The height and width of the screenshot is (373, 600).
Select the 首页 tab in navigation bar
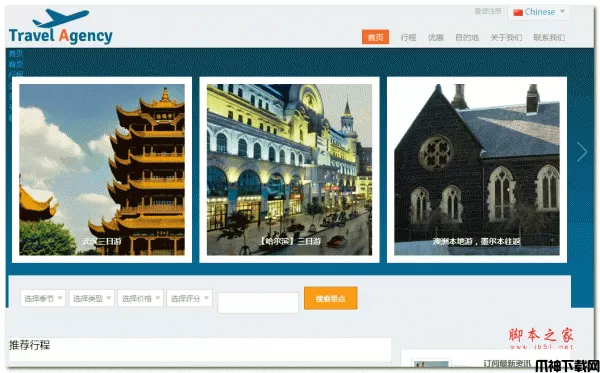[375, 37]
